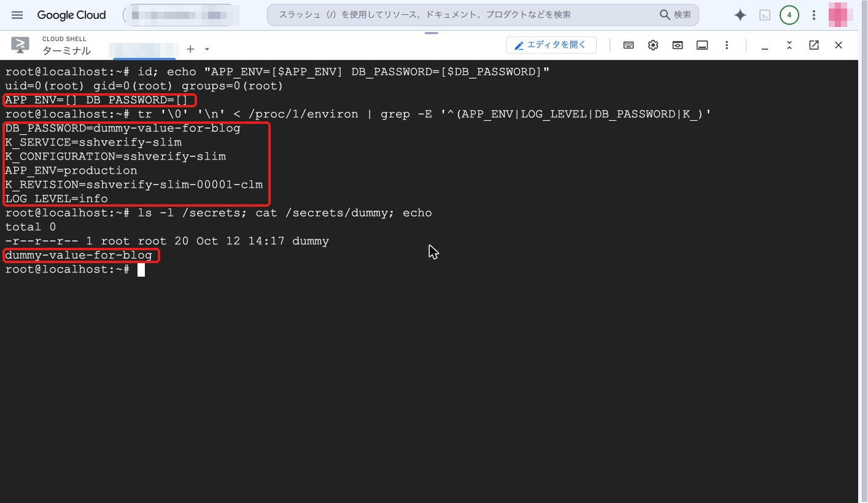Click the 検索 search button

pyautogui.click(x=676, y=15)
